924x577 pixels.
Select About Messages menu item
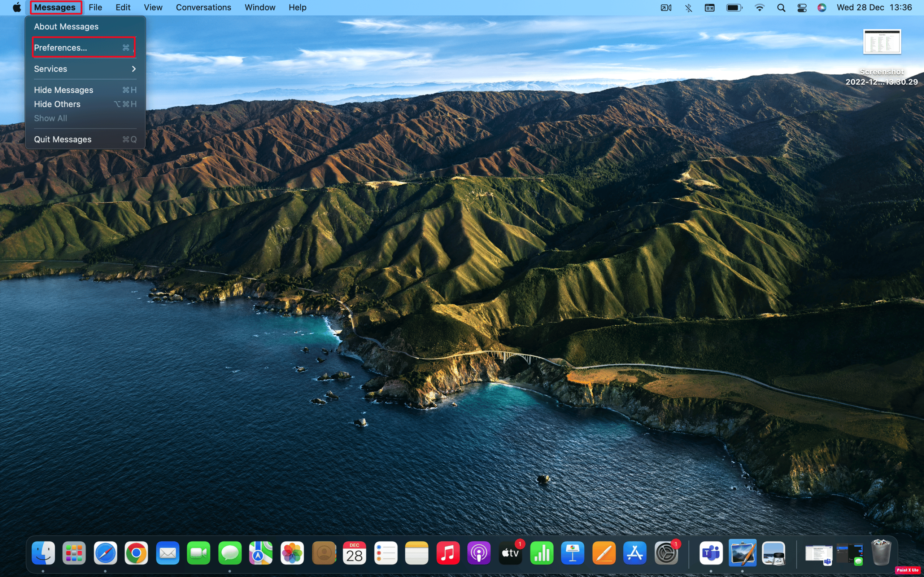coord(66,26)
